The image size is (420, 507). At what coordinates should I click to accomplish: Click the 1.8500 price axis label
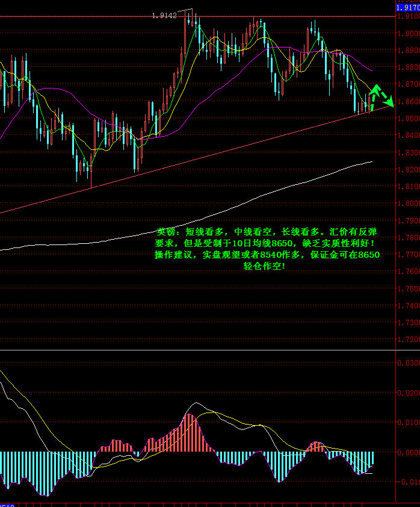[409, 119]
